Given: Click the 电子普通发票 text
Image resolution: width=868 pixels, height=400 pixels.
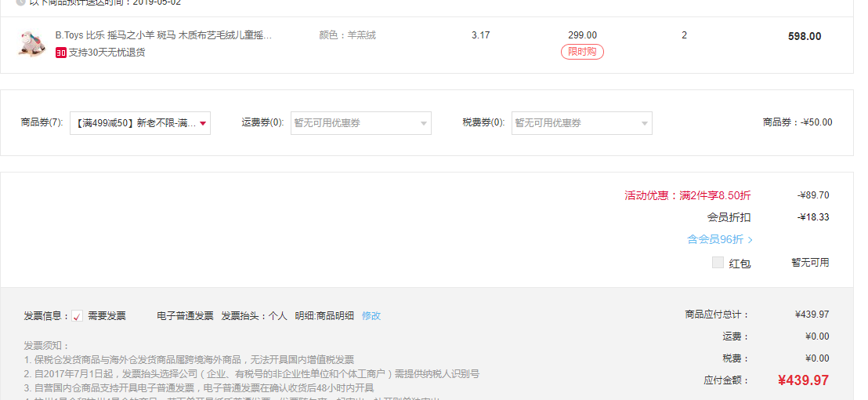Looking at the screenshot, I should click(x=185, y=316).
